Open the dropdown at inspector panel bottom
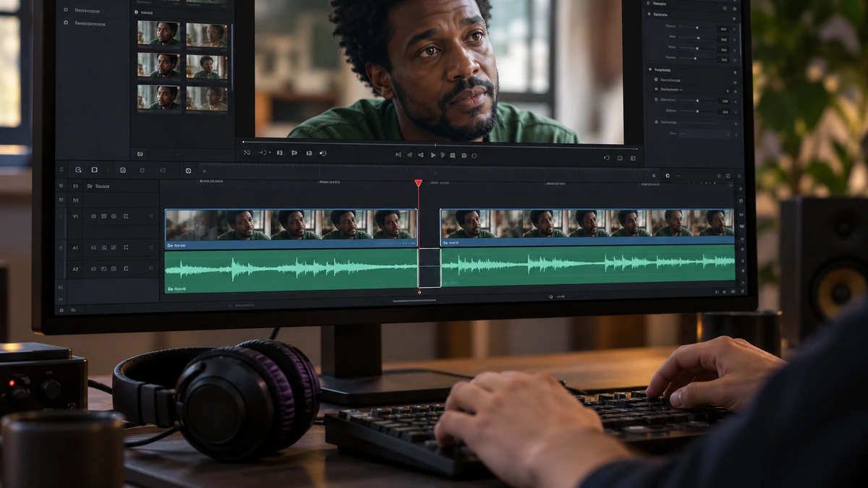868x488 pixels. click(705, 134)
